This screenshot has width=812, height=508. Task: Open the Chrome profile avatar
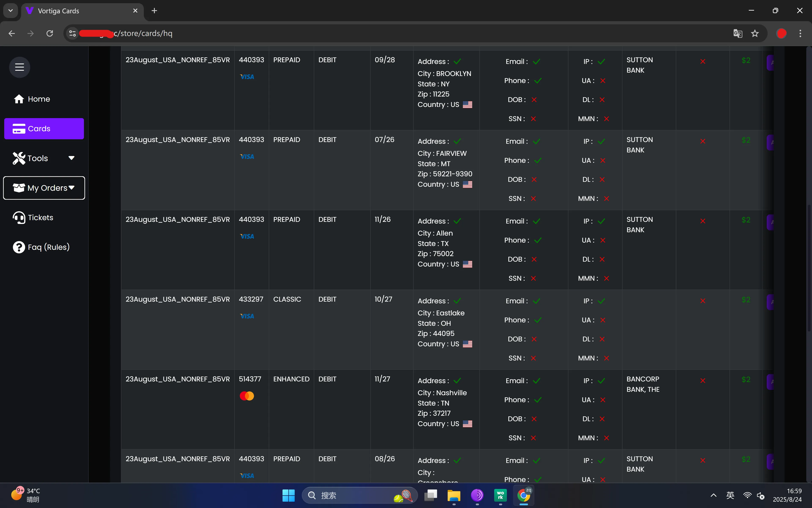[782, 33]
